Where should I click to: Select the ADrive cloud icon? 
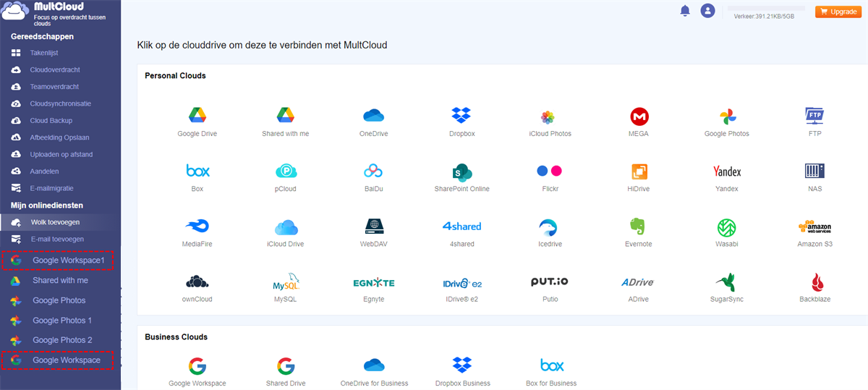638,282
